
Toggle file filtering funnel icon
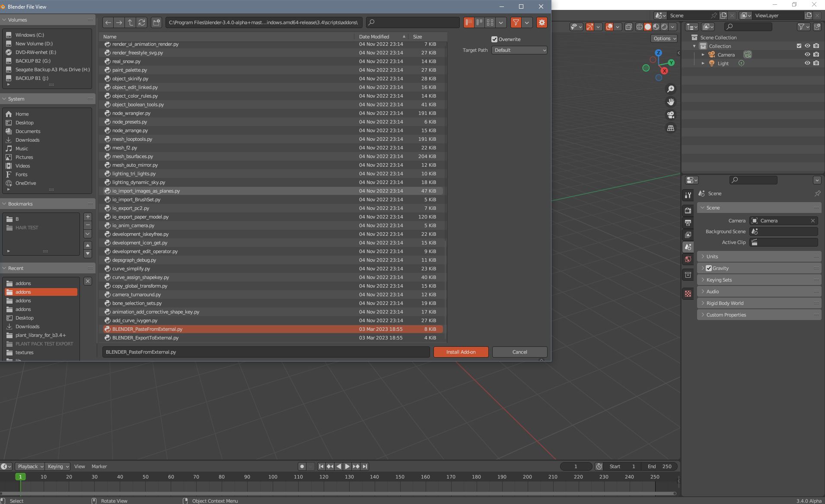click(516, 22)
